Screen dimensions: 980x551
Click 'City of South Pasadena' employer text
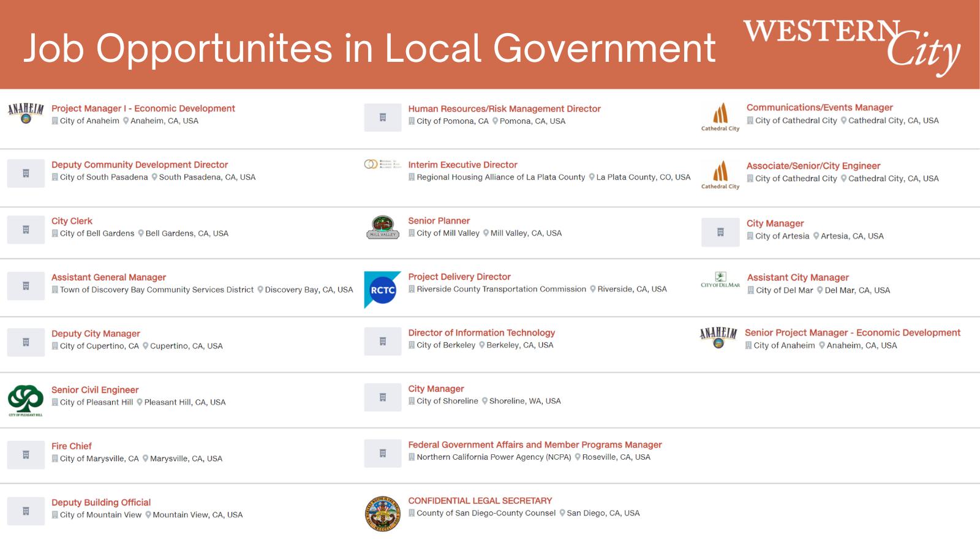click(104, 177)
